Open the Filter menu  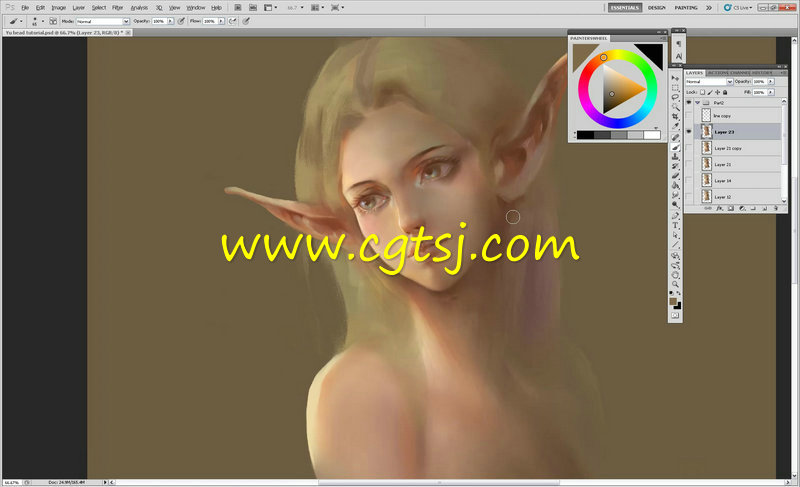coord(117,8)
